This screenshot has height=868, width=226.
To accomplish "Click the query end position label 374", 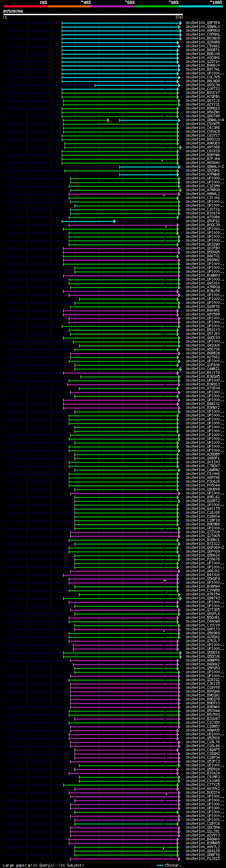I will coord(178,17).
